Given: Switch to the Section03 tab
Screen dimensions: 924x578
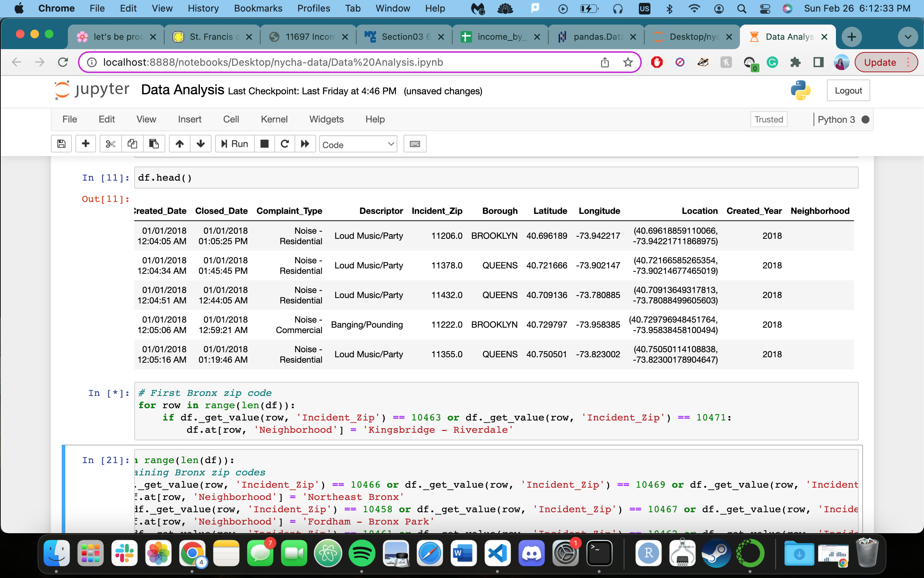Looking at the screenshot, I should coord(404,37).
